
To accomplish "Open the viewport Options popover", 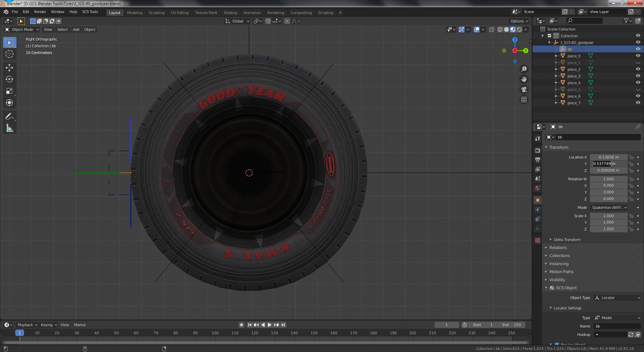I will pos(519,21).
